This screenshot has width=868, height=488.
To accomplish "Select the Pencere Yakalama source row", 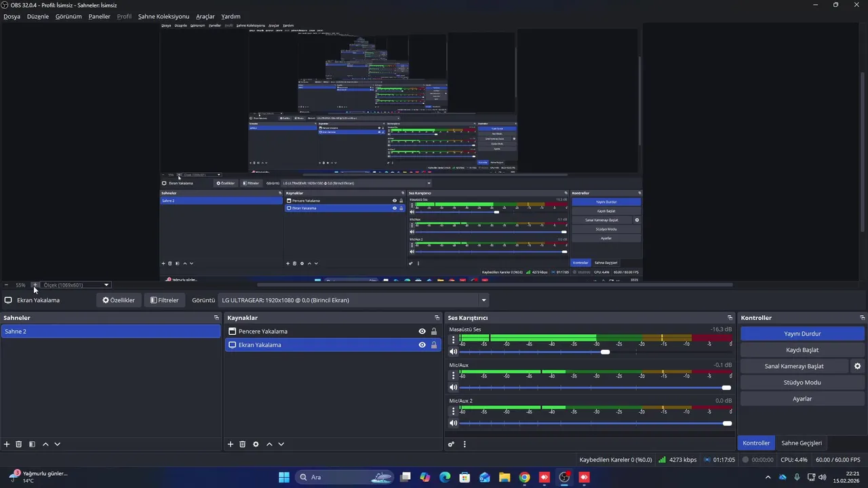I will [x=333, y=331].
